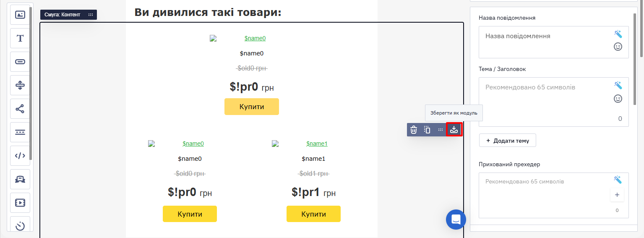
Task: Choose the Video block icon
Action: [20, 203]
